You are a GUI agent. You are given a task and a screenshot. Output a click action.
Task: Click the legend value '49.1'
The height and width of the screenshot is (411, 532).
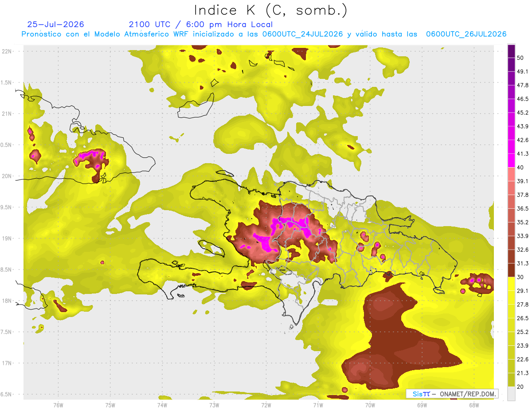tap(523, 71)
